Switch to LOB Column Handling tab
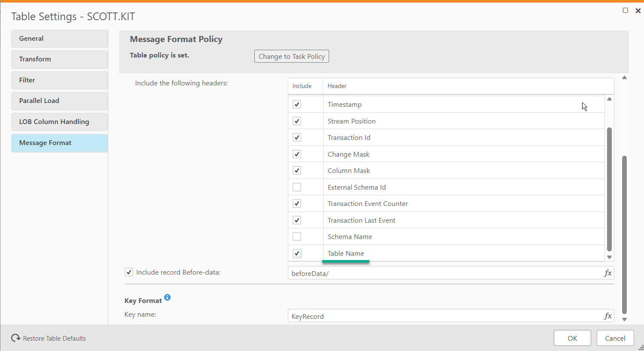 point(59,122)
